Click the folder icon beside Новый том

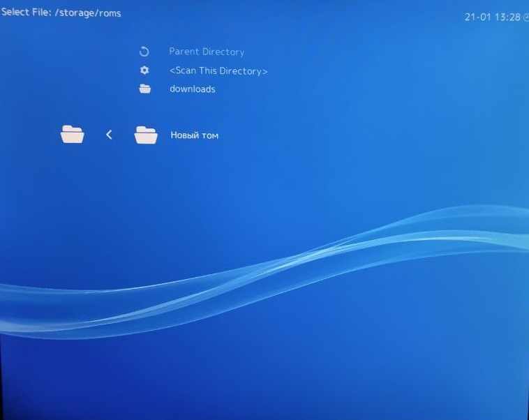click(x=146, y=135)
